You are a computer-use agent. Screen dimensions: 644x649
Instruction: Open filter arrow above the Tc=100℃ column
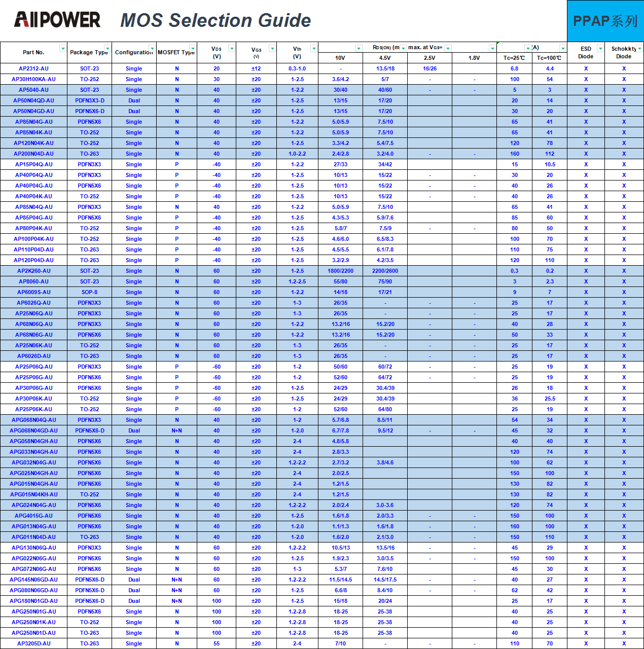(563, 49)
